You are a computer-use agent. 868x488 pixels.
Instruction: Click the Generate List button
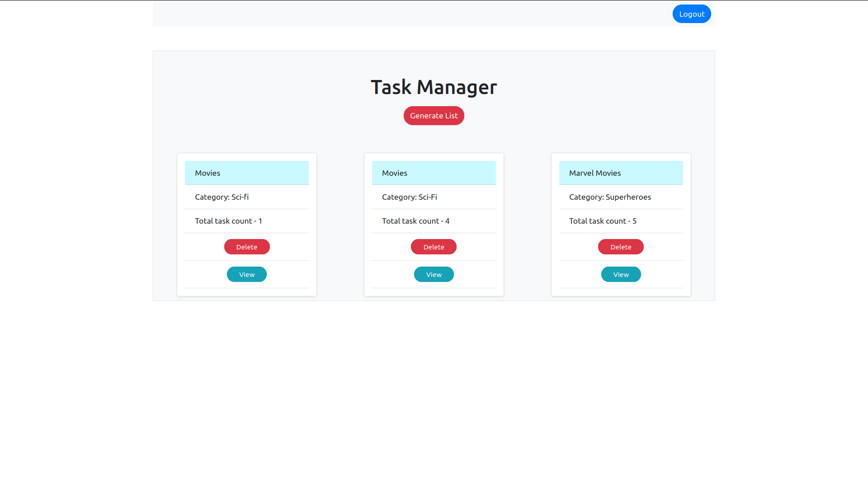434,116
